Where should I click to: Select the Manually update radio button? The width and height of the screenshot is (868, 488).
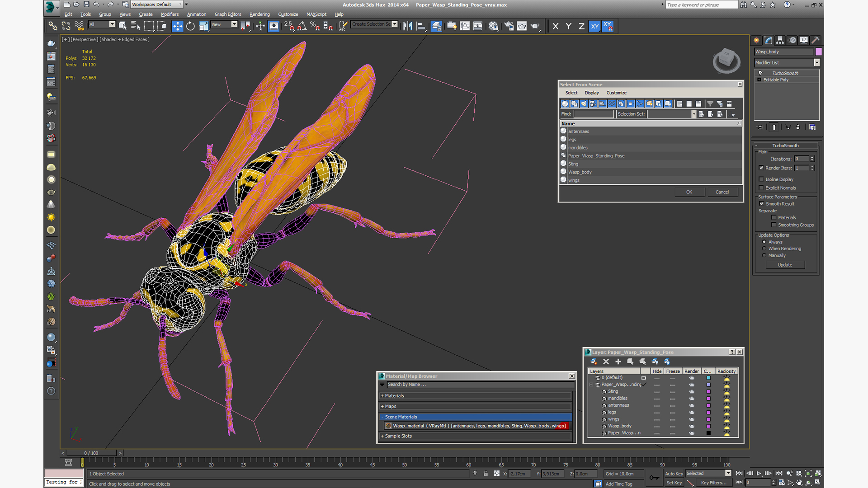(x=764, y=255)
